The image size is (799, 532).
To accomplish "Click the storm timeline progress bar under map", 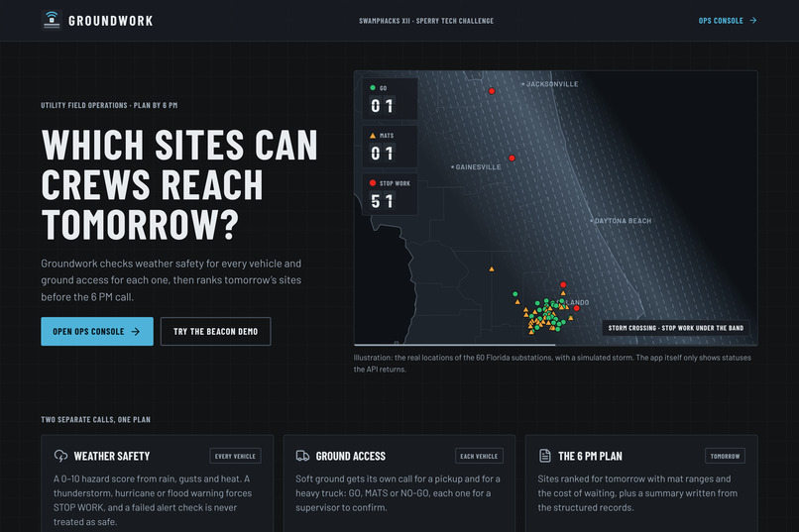I will click(x=555, y=345).
